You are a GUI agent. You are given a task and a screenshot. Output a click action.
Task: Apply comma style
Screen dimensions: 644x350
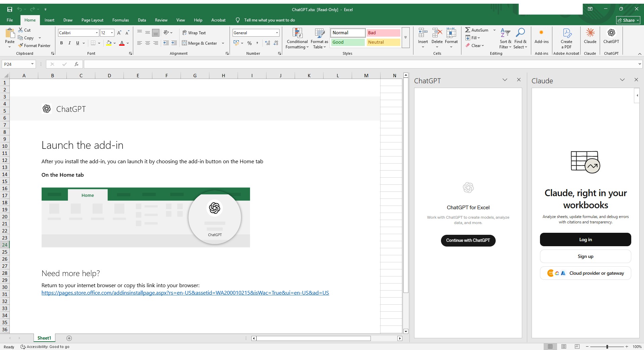(257, 43)
